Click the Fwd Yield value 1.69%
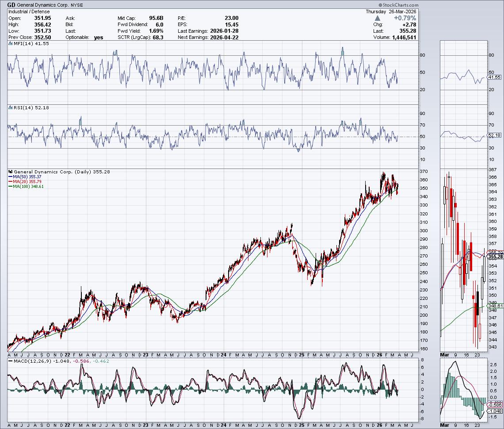The width and height of the screenshot is (504, 429). tap(156, 31)
